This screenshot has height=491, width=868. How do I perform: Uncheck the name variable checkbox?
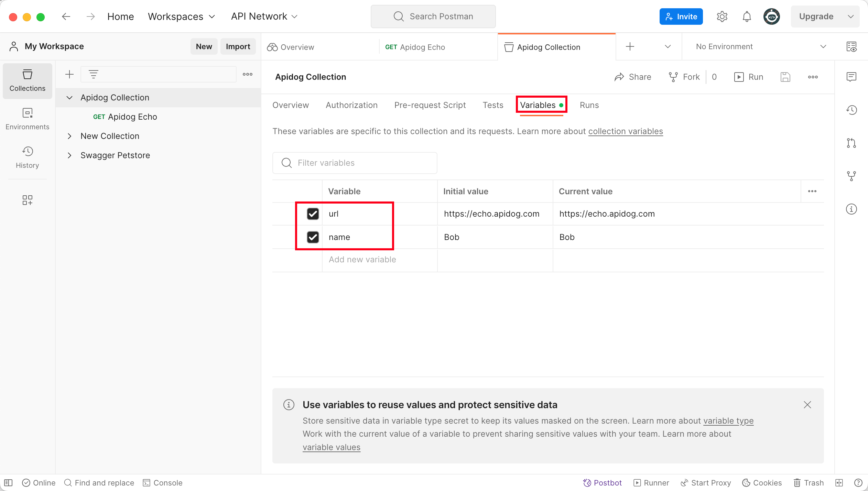pyautogui.click(x=313, y=237)
